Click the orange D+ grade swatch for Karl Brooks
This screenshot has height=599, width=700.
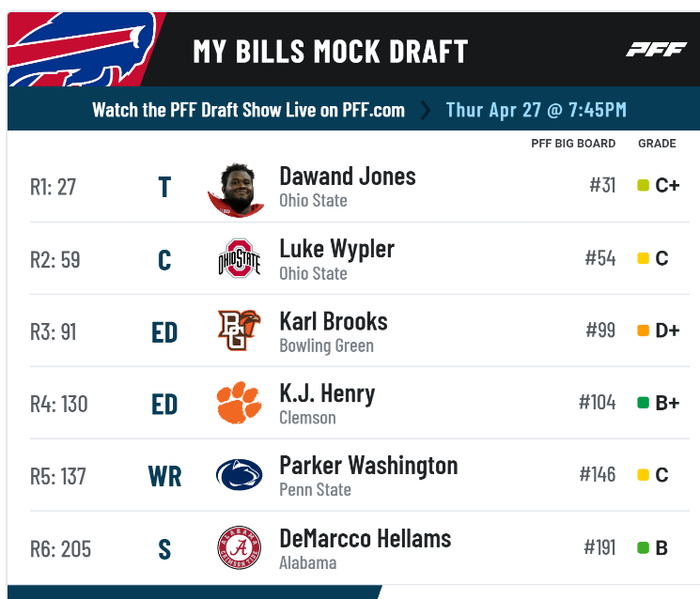pyautogui.click(x=643, y=330)
